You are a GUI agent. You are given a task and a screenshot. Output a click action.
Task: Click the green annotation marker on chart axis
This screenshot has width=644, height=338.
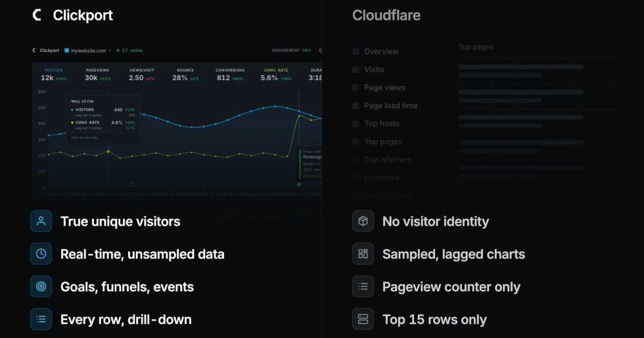coord(299,185)
